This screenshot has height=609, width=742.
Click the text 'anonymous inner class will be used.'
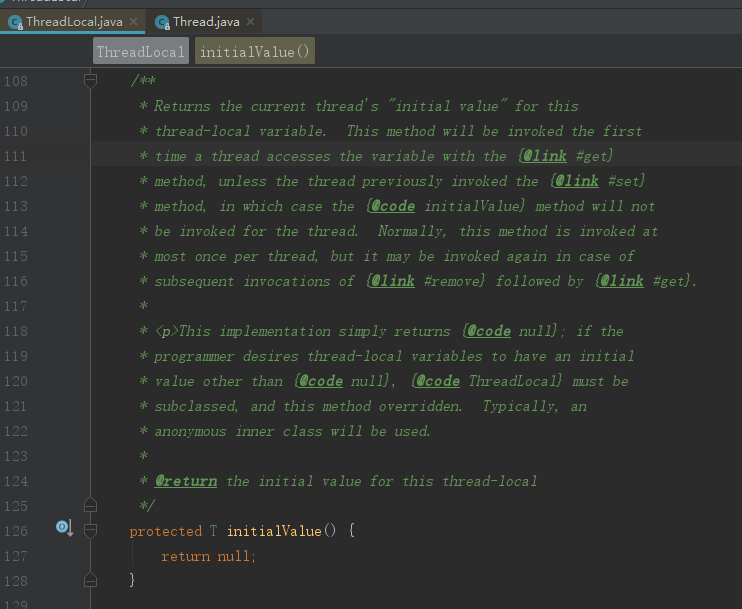pyautogui.click(x=292, y=431)
